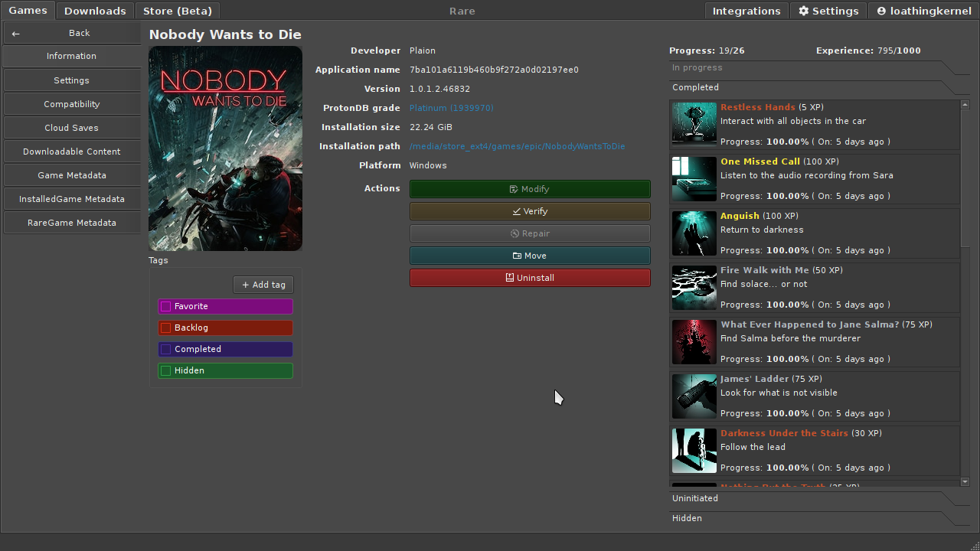The height and width of the screenshot is (551, 980).
Task: Collapse the Completed achievements section
Action: (x=819, y=87)
